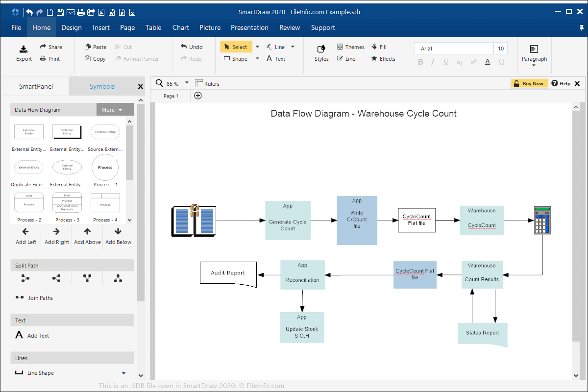The height and width of the screenshot is (392, 588).
Task: Click the Copy command
Action: click(95, 59)
